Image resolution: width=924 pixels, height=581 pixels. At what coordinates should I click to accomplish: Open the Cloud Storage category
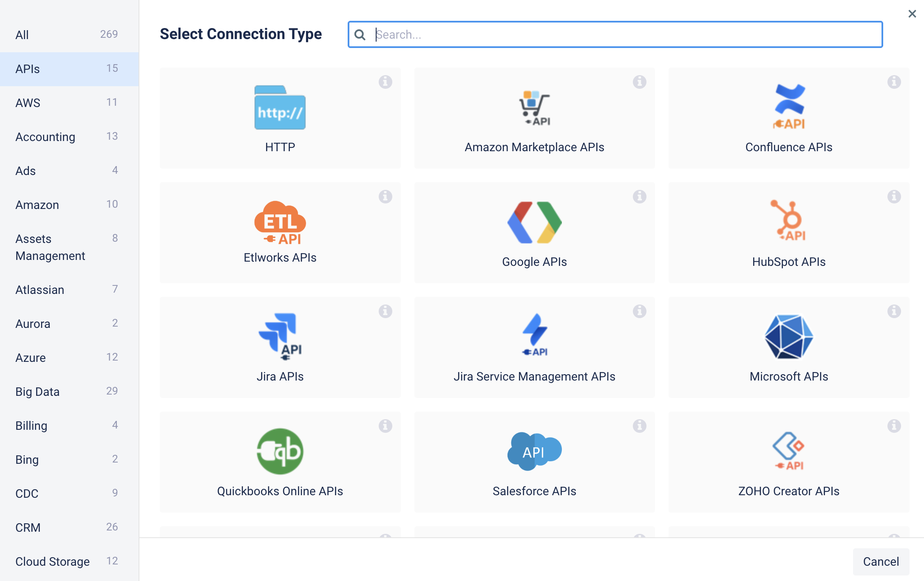[69, 561]
